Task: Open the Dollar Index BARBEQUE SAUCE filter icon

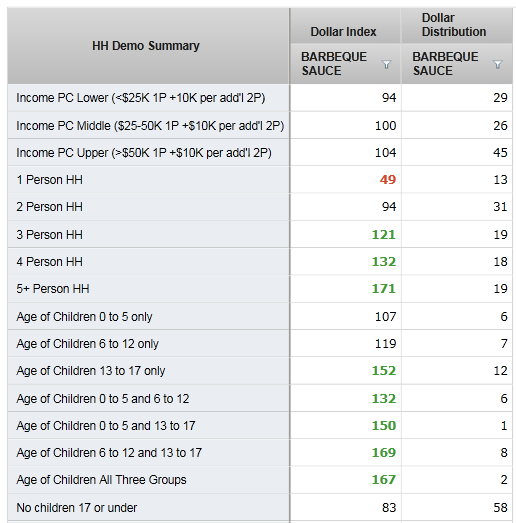Action: pos(386,64)
